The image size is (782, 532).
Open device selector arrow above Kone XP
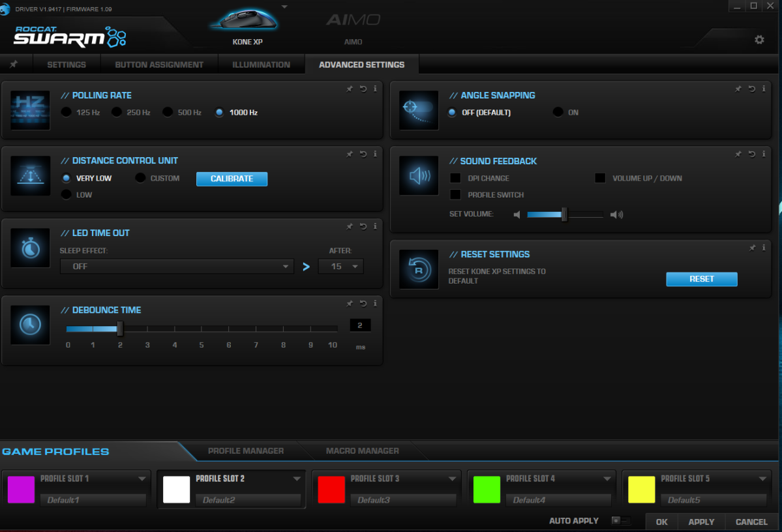pyautogui.click(x=284, y=7)
